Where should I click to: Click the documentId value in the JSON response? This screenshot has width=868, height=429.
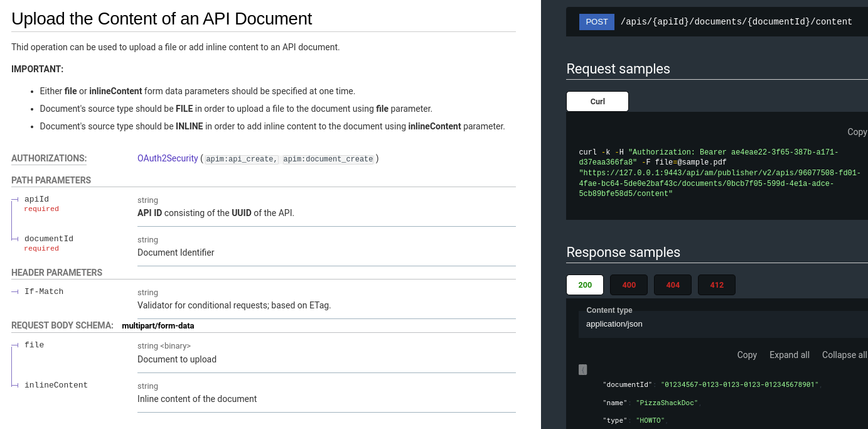[740, 384]
